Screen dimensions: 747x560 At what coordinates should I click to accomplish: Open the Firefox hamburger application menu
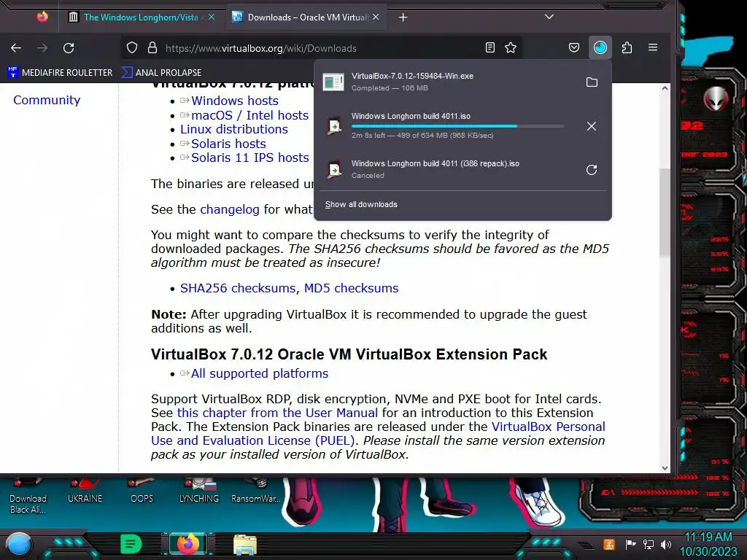(x=653, y=47)
